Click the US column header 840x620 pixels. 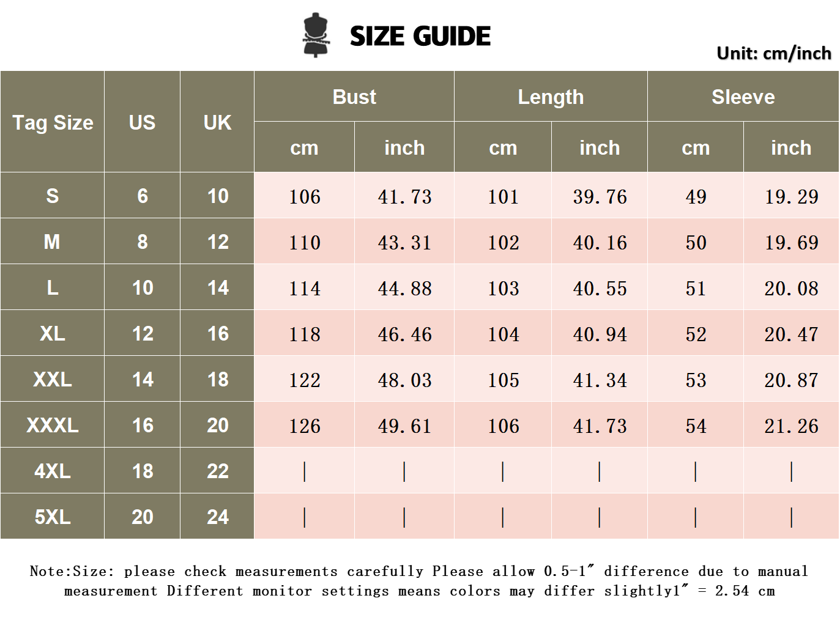142,122
